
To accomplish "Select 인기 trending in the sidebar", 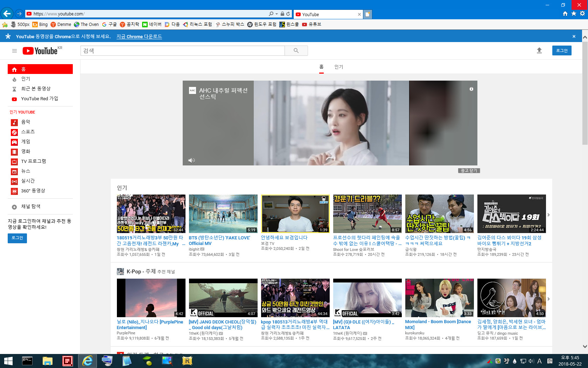I will pos(40,79).
